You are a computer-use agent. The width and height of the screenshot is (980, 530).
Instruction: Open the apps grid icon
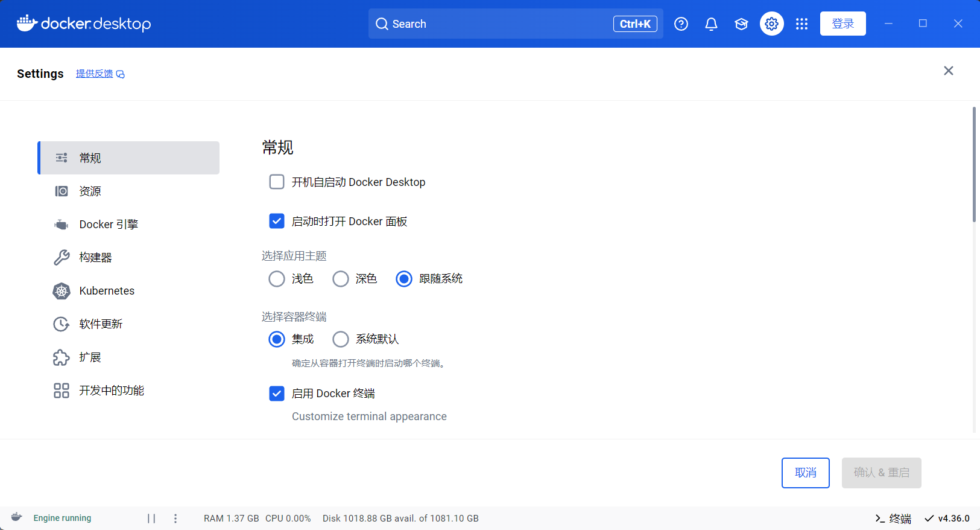coord(801,24)
